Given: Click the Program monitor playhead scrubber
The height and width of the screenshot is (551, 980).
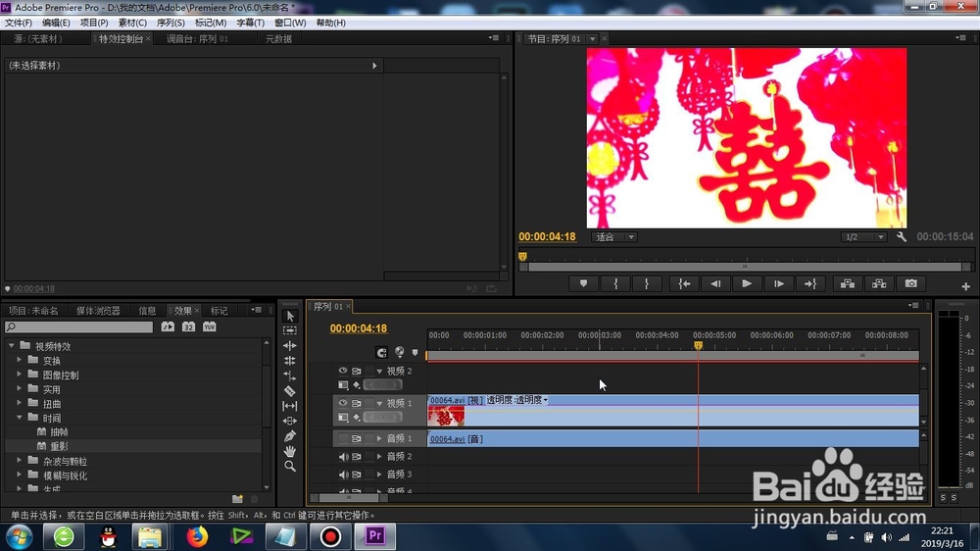Looking at the screenshot, I should (522, 257).
